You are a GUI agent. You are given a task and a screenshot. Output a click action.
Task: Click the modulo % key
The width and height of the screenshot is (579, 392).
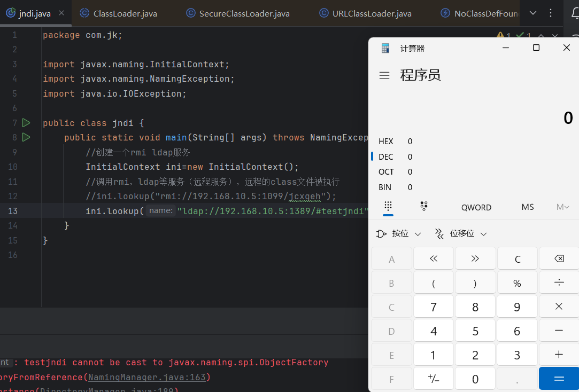518,283
